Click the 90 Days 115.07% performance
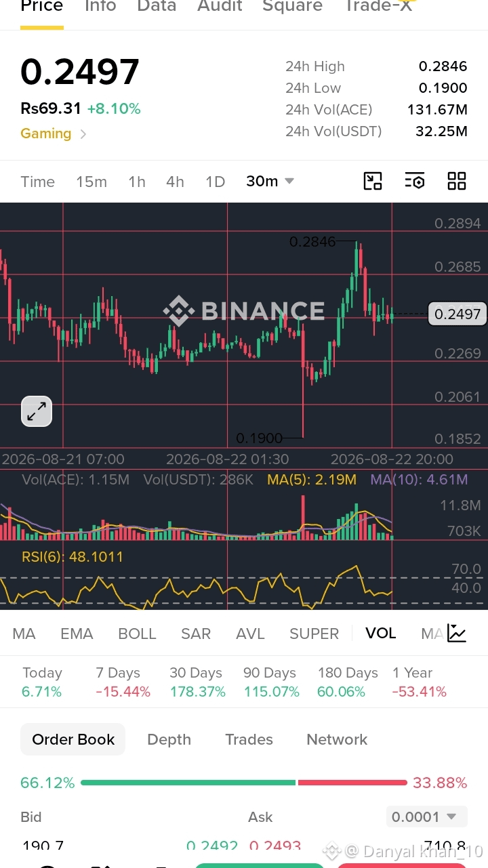Viewport: 488px width, 868px height. (271, 682)
